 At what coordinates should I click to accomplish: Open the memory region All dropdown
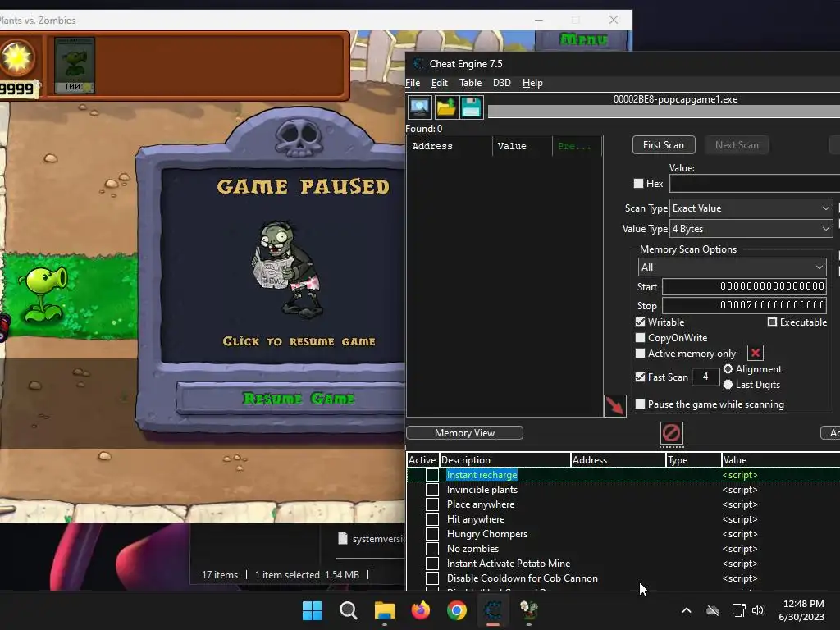[x=732, y=267]
